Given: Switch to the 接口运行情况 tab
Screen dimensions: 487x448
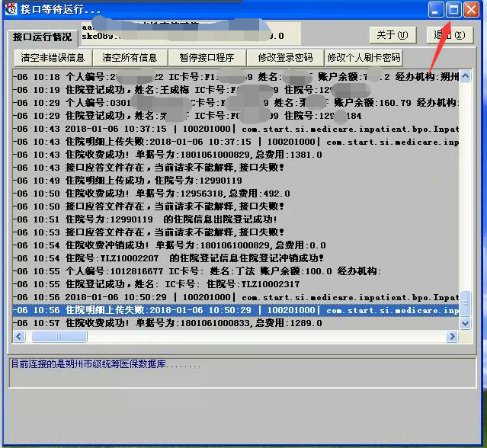Looking at the screenshot, I should [x=43, y=37].
